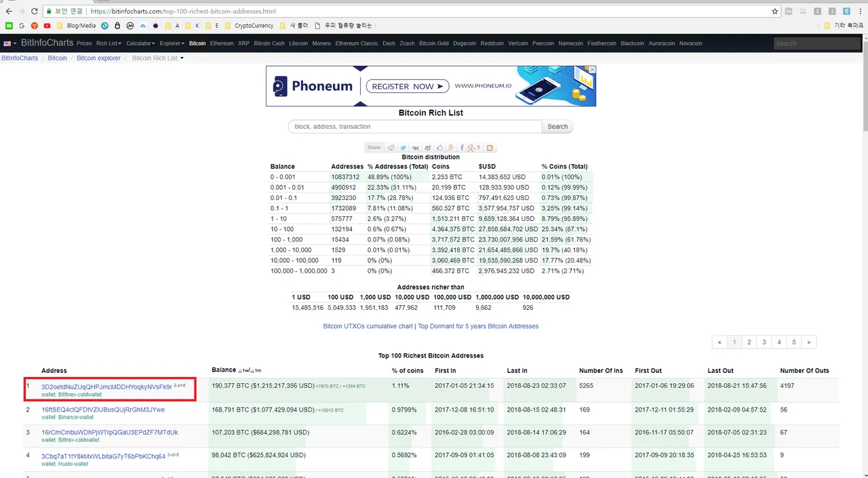Go to page 5 of the rich list

(x=794, y=342)
